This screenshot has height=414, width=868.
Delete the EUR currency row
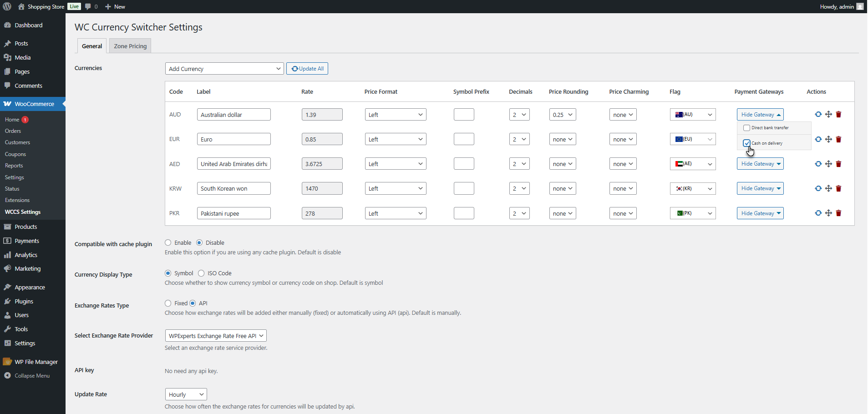click(x=838, y=139)
